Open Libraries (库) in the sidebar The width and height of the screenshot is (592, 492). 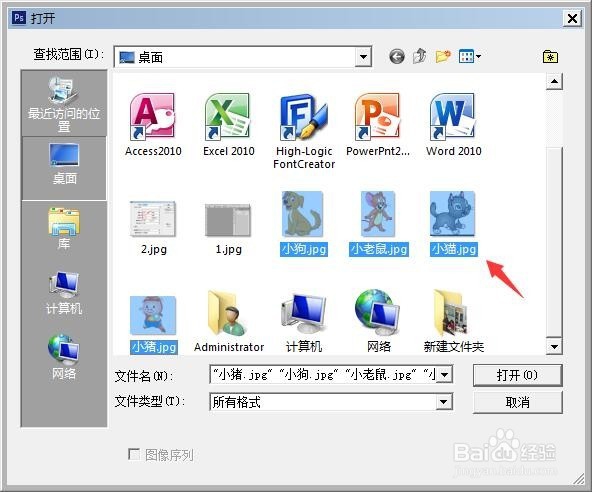(x=64, y=229)
